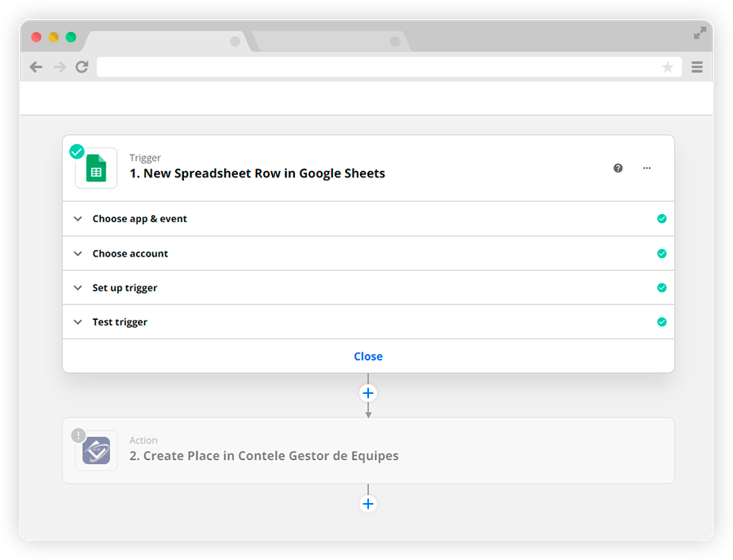Click the Google Sheets app icon
Image resolution: width=733 pixels, height=560 pixels.
(96, 168)
